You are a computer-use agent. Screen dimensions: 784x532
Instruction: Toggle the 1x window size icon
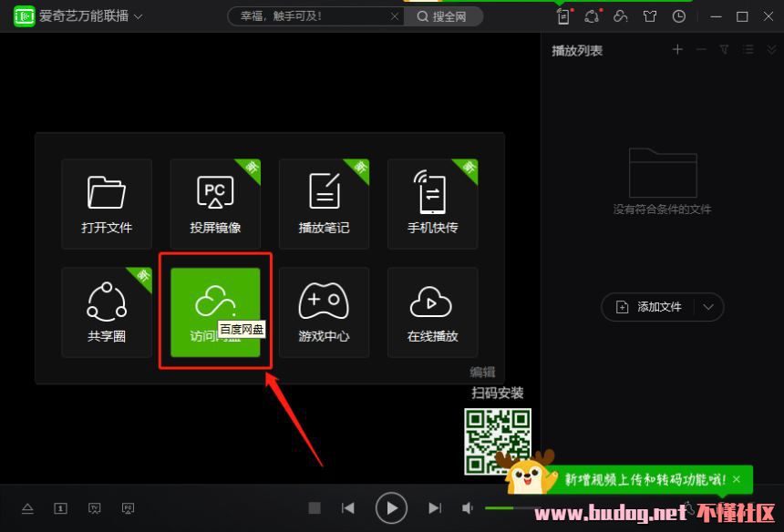point(60,508)
